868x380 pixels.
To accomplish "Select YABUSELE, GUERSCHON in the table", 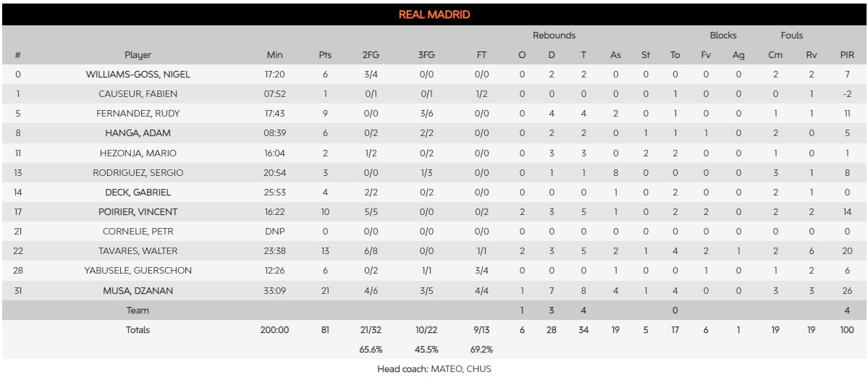I will (138, 270).
